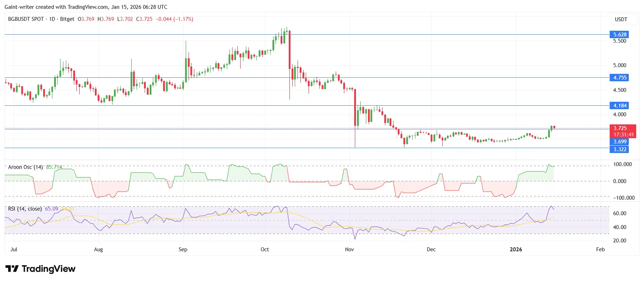644x282 pixels.
Task: Select the 5.628 price level label
Action: [x=620, y=34]
